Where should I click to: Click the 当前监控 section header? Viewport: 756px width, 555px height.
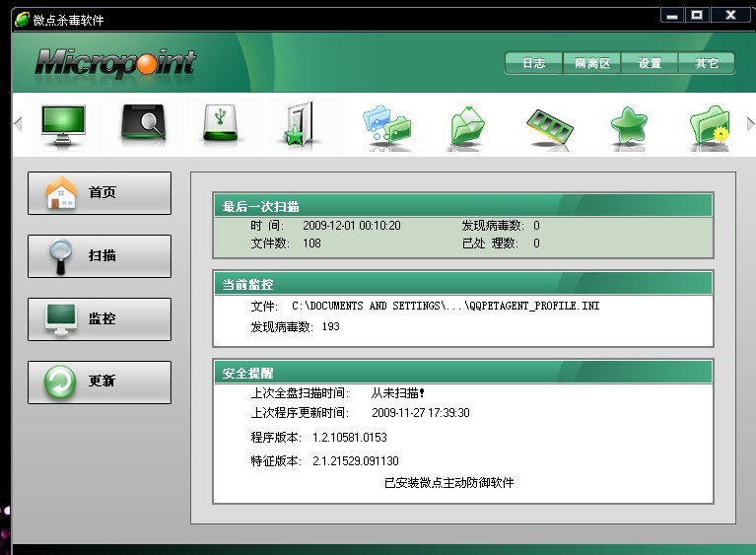(x=463, y=284)
